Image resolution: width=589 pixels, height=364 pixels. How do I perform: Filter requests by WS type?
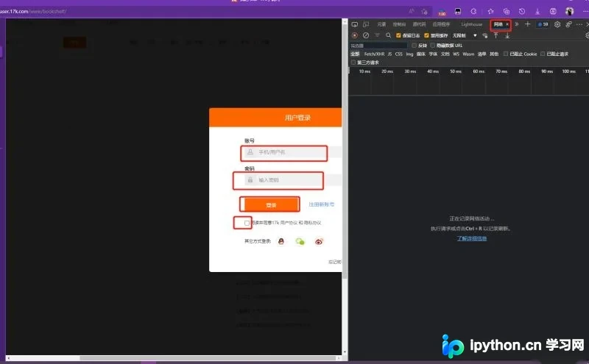pyautogui.click(x=456, y=54)
